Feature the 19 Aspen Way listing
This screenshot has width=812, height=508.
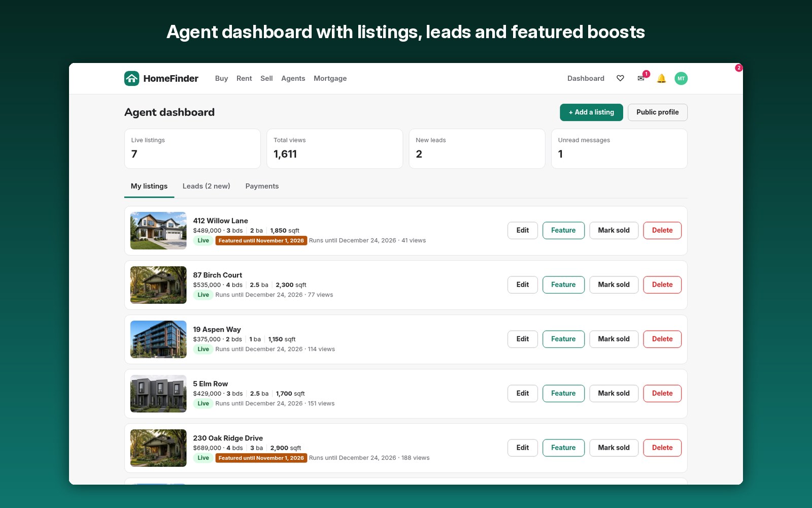[x=563, y=339]
